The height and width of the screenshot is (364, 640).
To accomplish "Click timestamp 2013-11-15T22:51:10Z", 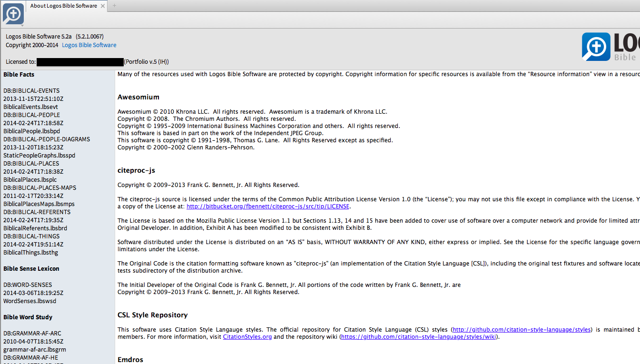I will 33,99.
